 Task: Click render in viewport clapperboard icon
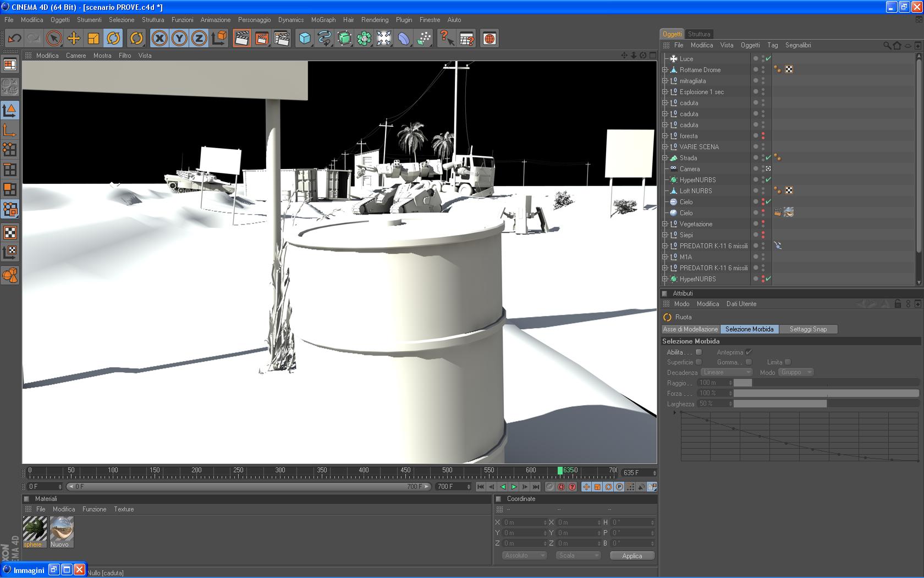click(241, 39)
